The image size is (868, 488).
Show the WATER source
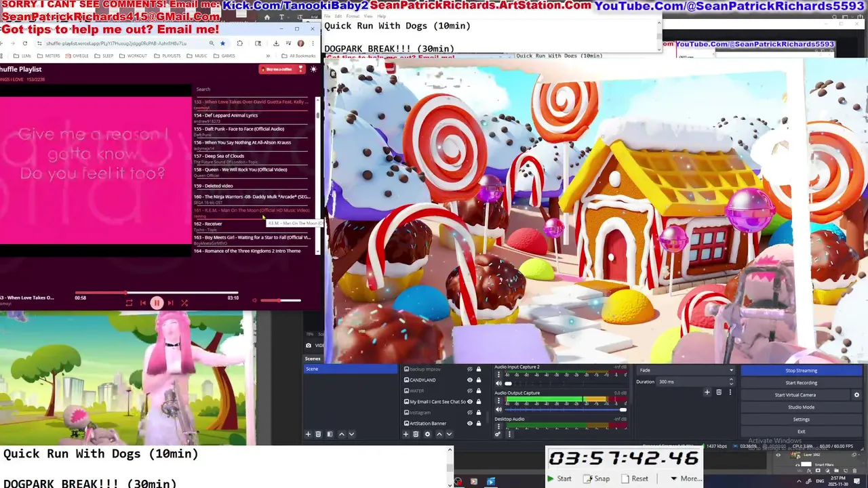point(470,391)
